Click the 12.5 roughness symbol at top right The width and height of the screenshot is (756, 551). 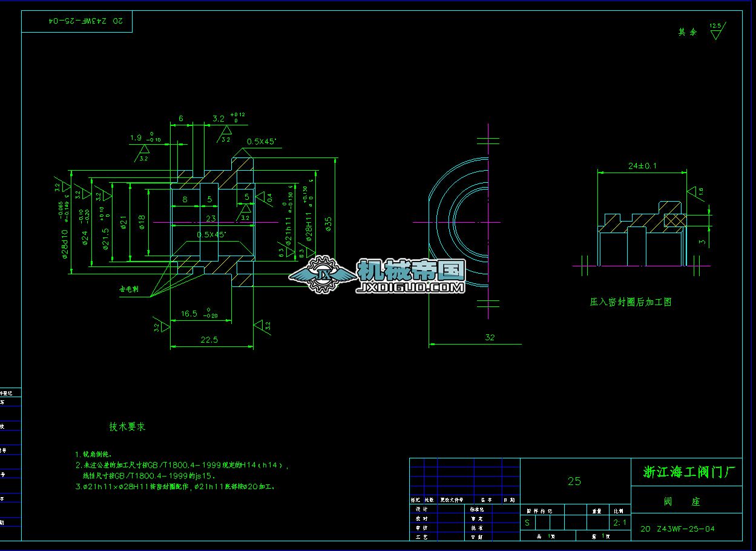pos(716,30)
